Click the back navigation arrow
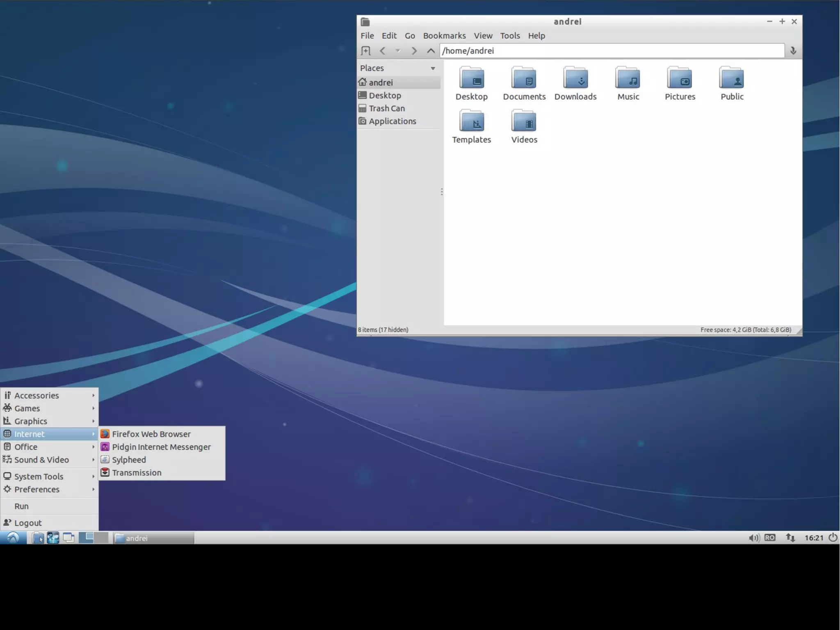 click(382, 50)
